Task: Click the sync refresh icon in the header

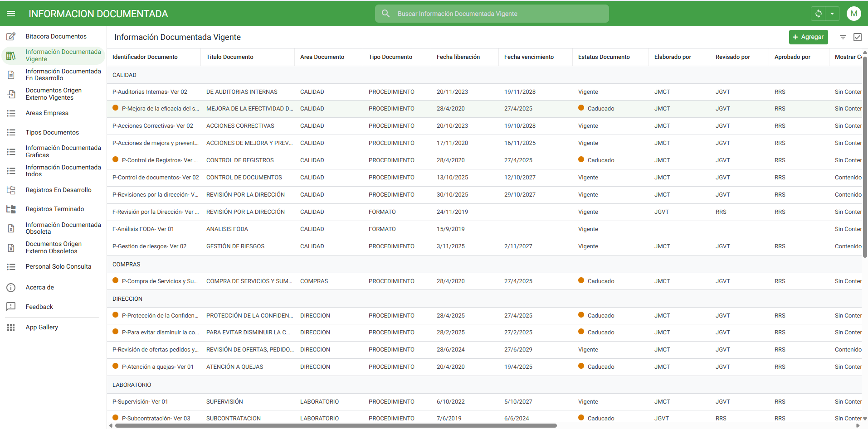Action: [818, 13]
